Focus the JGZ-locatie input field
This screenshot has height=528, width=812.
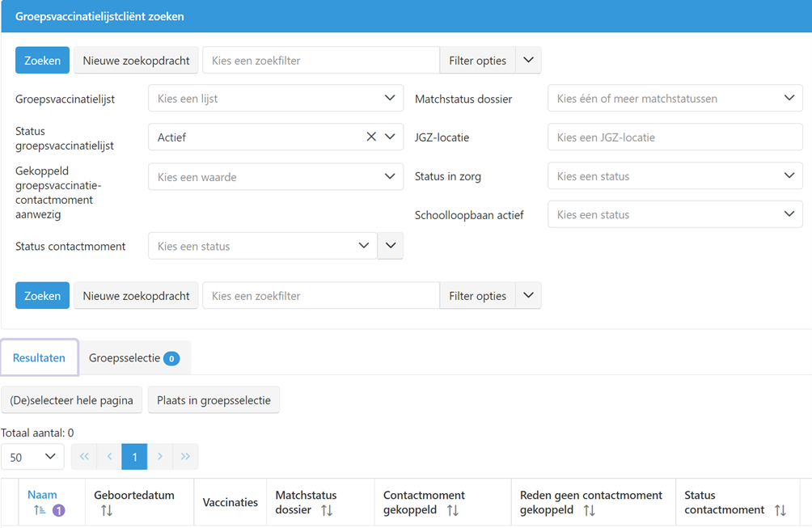[x=675, y=137]
